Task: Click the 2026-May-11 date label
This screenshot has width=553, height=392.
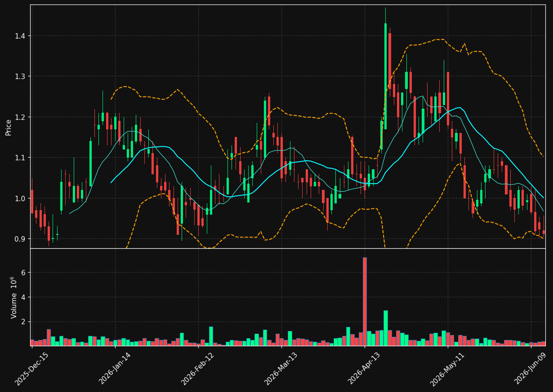Action: (447, 369)
